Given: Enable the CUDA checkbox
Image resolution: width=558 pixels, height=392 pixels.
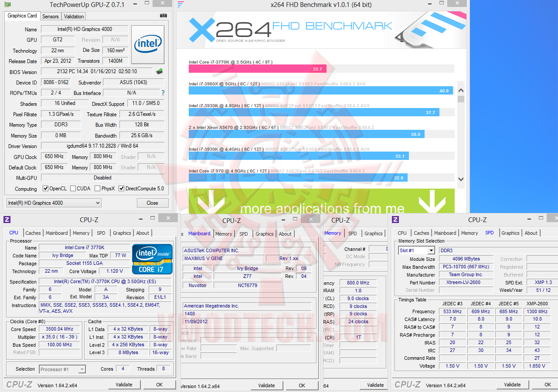Looking at the screenshot, I should coord(72,189).
